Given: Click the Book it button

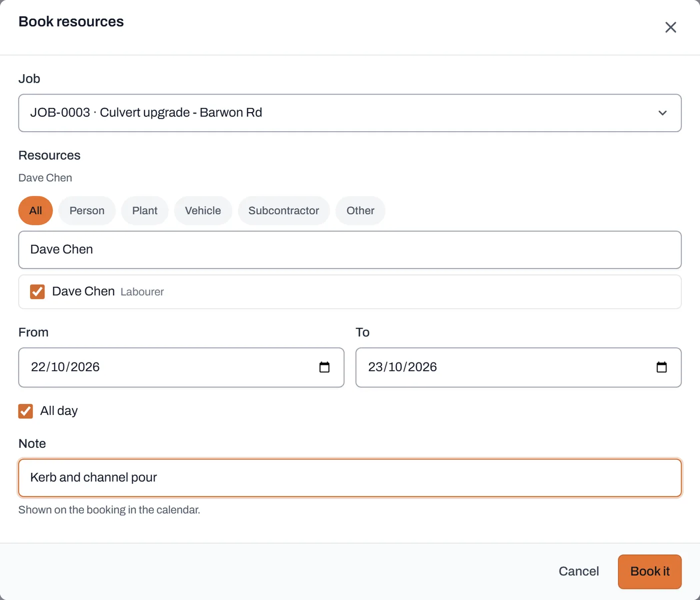Looking at the screenshot, I should [x=649, y=571].
